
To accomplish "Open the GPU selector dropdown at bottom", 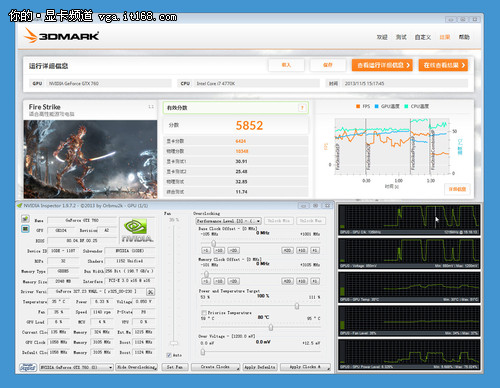I will click(x=76, y=367).
